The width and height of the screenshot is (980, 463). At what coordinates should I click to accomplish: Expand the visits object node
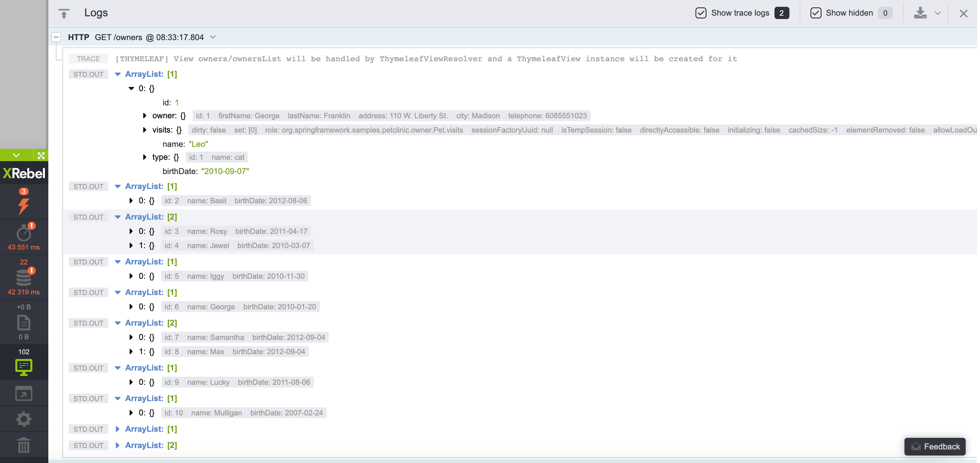145,130
